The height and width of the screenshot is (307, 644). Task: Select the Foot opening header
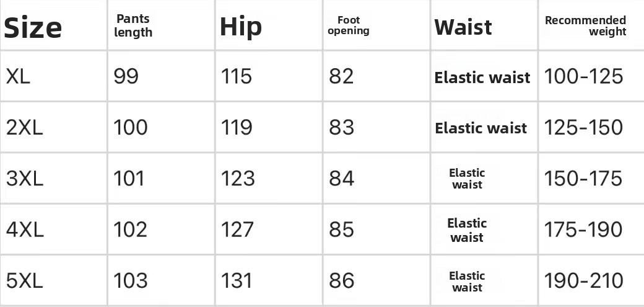[349, 25]
